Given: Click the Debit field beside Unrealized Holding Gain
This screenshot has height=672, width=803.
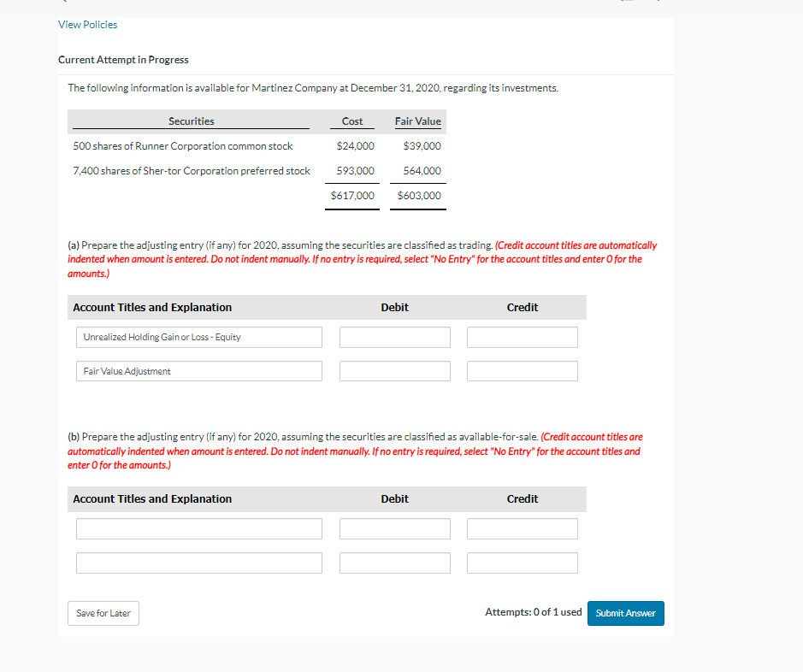Looking at the screenshot, I should pyautogui.click(x=394, y=337).
